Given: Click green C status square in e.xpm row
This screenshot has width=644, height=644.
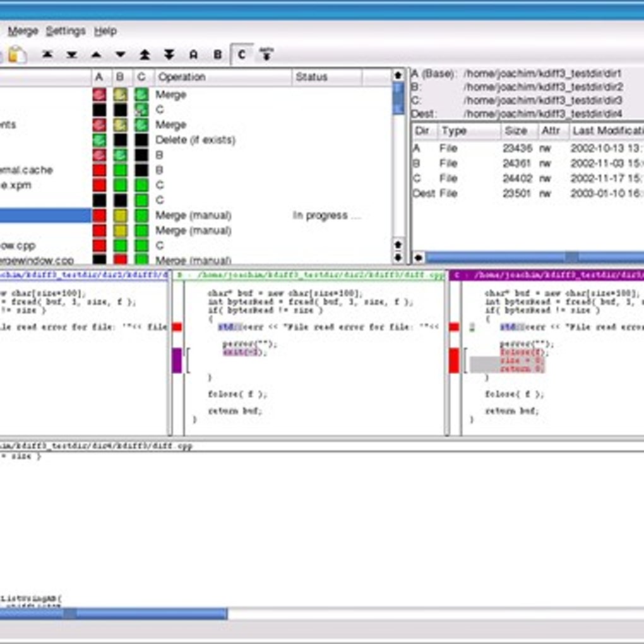Looking at the screenshot, I should point(141,185).
